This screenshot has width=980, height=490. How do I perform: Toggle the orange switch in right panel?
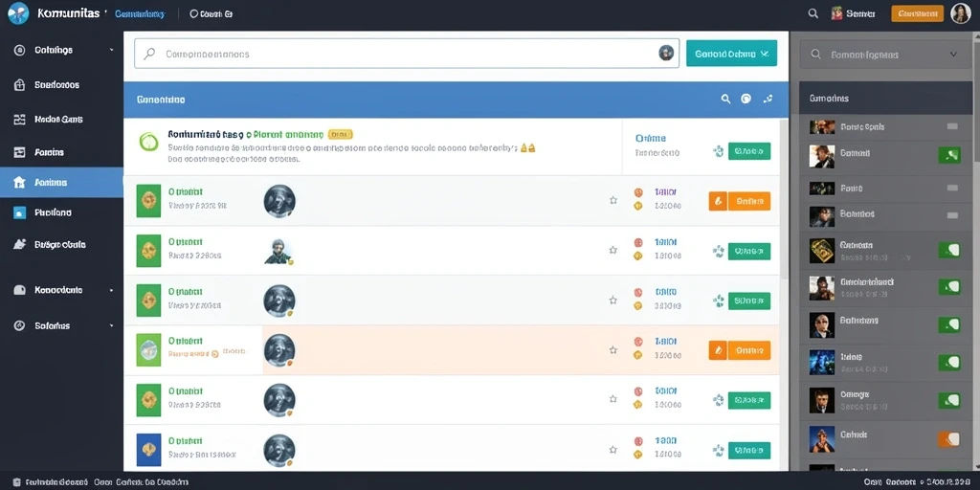(x=949, y=439)
